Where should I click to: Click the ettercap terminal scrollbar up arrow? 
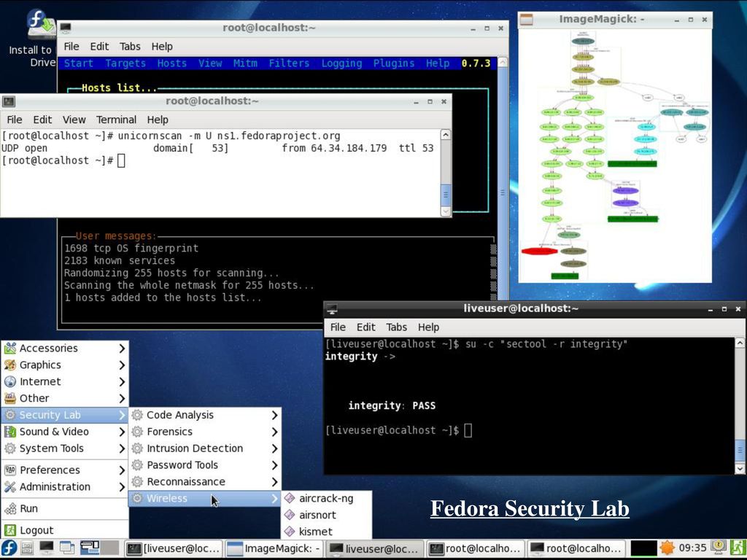(x=502, y=62)
